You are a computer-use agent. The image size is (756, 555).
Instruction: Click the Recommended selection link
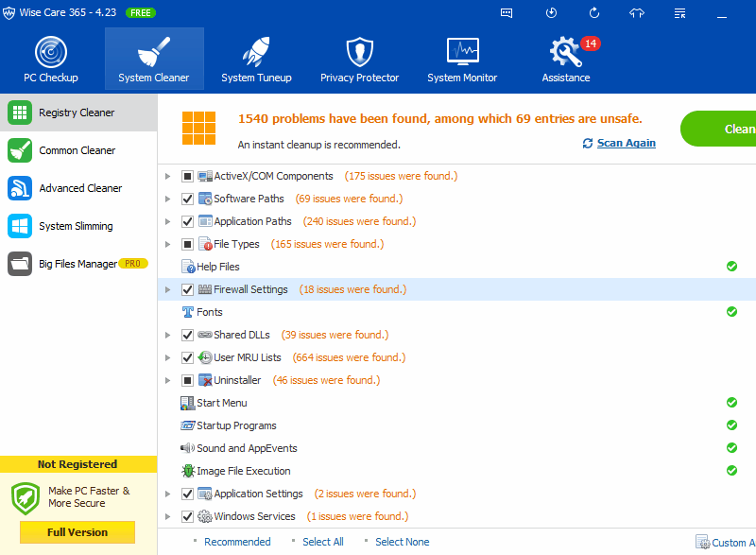click(237, 542)
